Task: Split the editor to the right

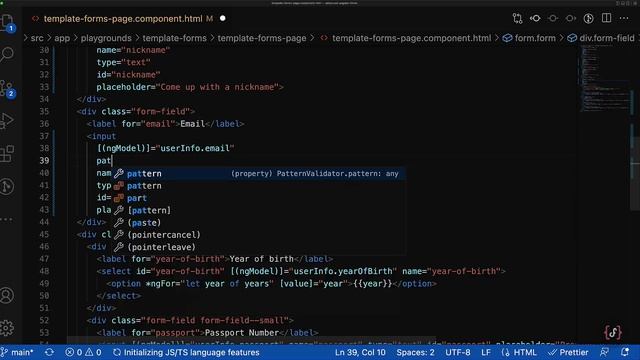Action: point(607,18)
